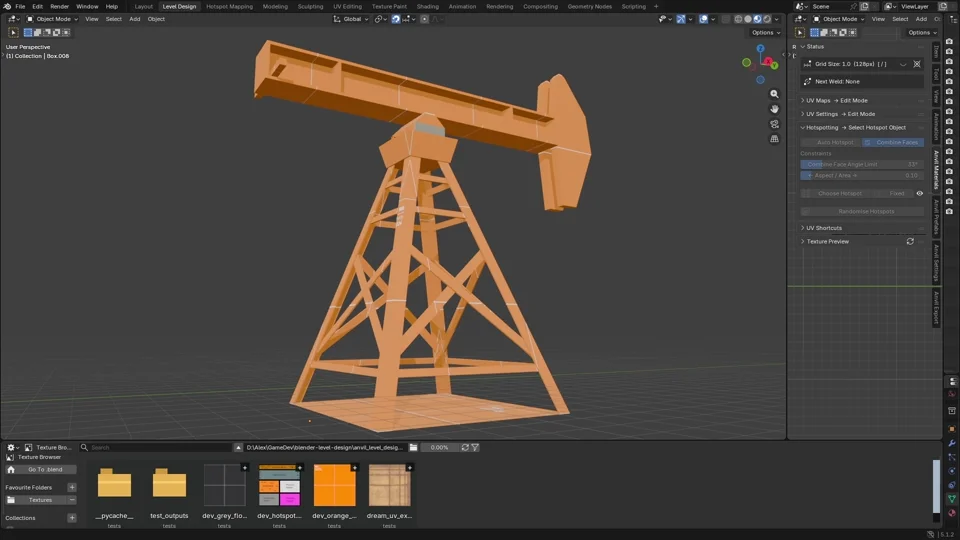Viewport: 960px width, 540px height.
Task: Toggle X-ray view icon
Action: (x=726, y=19)
